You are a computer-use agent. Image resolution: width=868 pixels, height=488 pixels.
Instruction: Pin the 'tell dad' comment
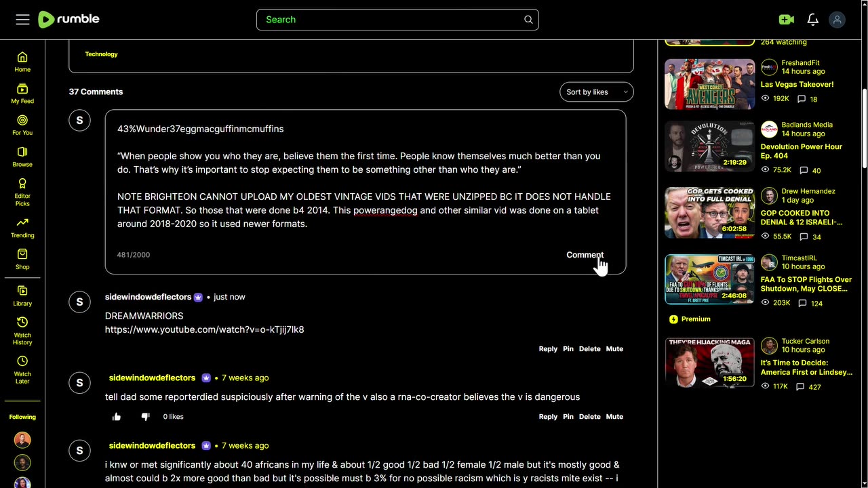[568, 417]
